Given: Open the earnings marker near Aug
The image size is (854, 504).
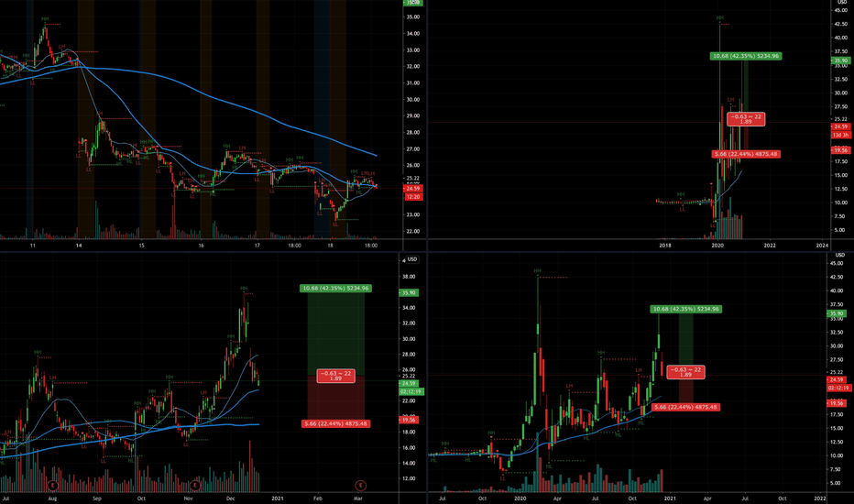Looking at the screenshot, I should (53, 485).
